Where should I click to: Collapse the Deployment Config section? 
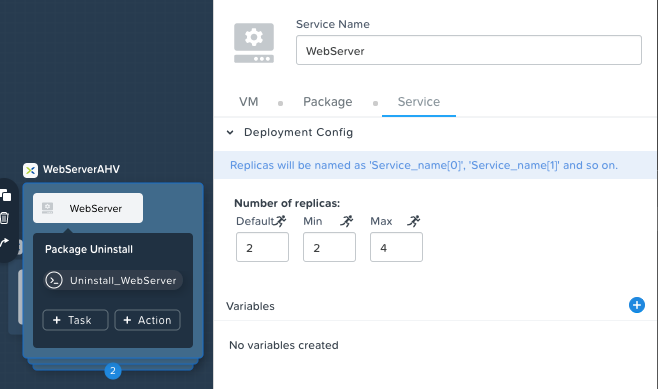[230, 133]
